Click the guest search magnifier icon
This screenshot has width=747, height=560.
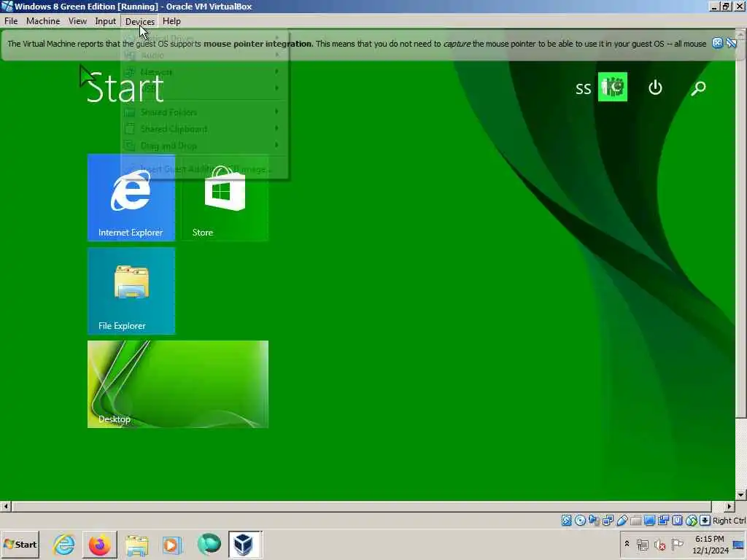[x=698, y=87]
